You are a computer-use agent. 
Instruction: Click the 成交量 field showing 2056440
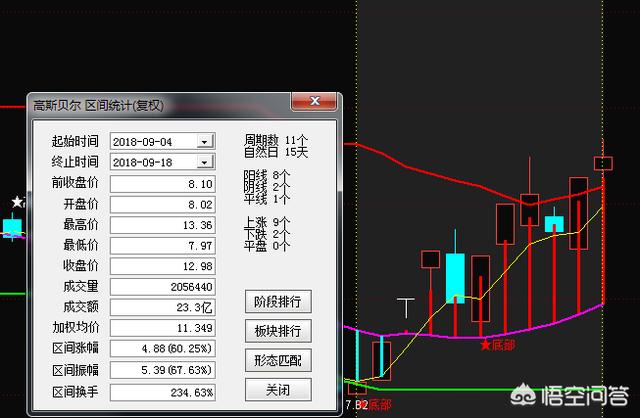pyautogui.click(x=162, y=287)
